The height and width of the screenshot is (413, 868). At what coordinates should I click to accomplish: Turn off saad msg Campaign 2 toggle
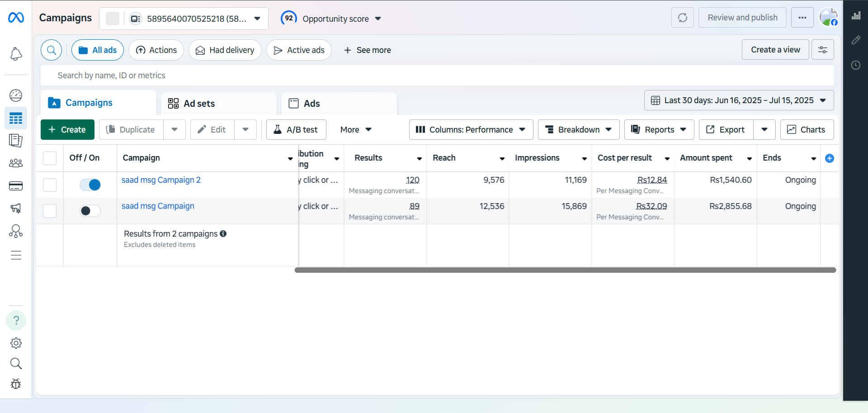point(90,185)
